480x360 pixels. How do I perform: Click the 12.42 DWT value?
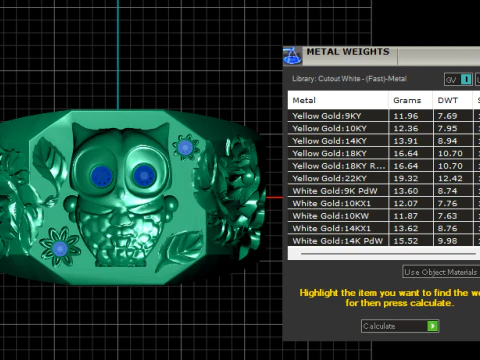tap(450, 178)
